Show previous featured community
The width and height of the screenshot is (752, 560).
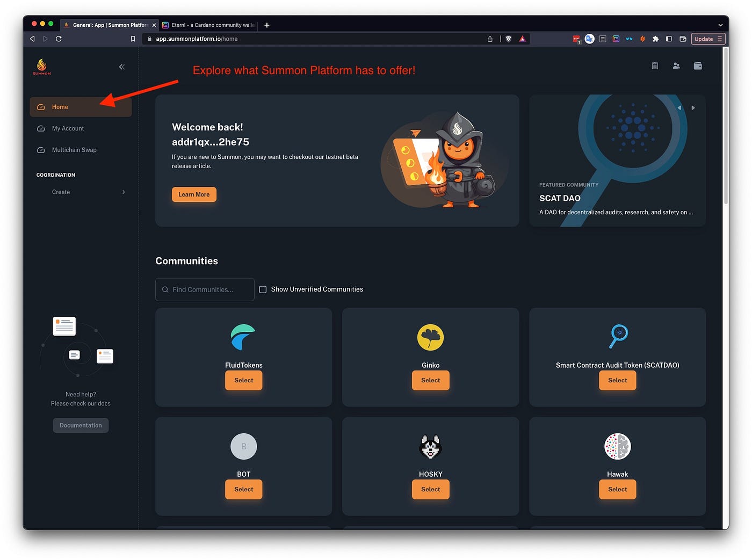[679, 108]
